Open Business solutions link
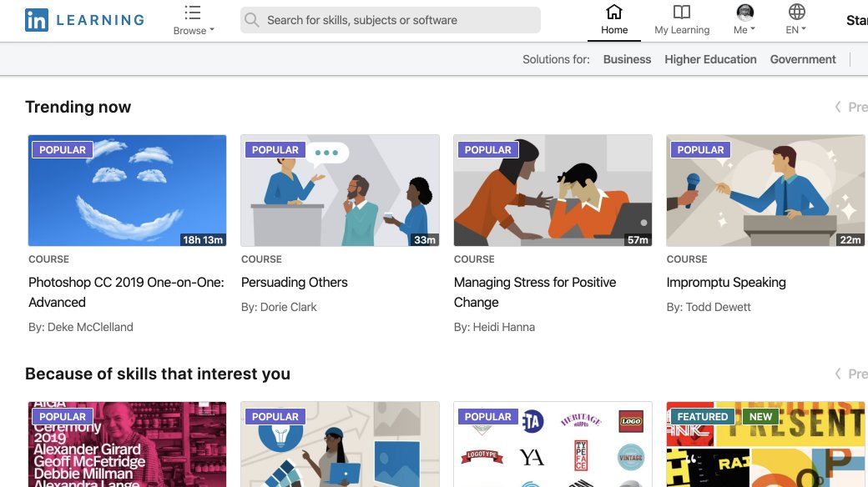This screenshot has height=487, width=868. coord(627,59)
